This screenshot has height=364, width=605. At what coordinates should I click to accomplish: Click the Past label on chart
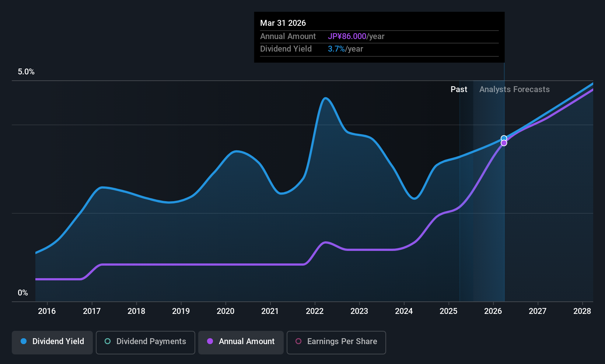coord(459,90)
